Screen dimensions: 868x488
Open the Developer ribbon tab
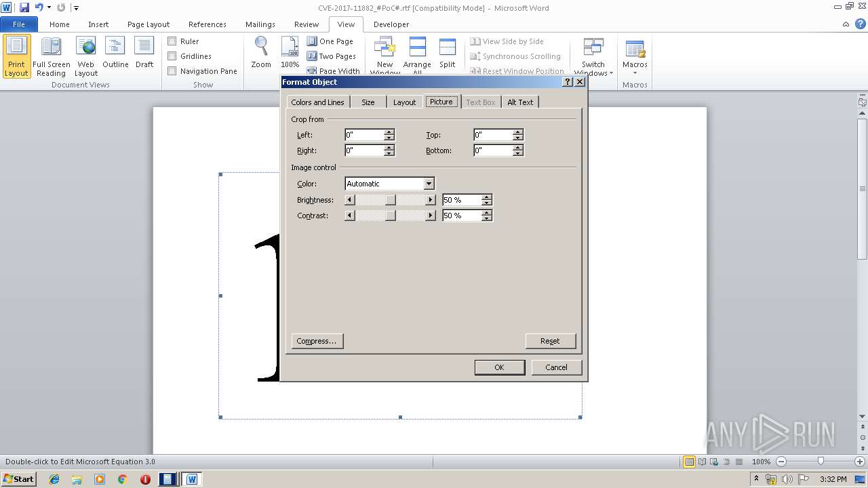coord(391,24)
